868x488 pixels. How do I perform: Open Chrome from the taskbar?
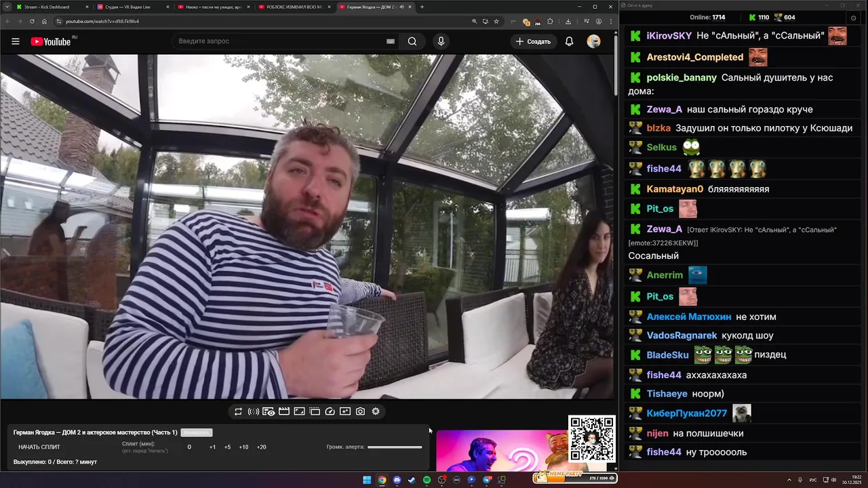(382, 480)
